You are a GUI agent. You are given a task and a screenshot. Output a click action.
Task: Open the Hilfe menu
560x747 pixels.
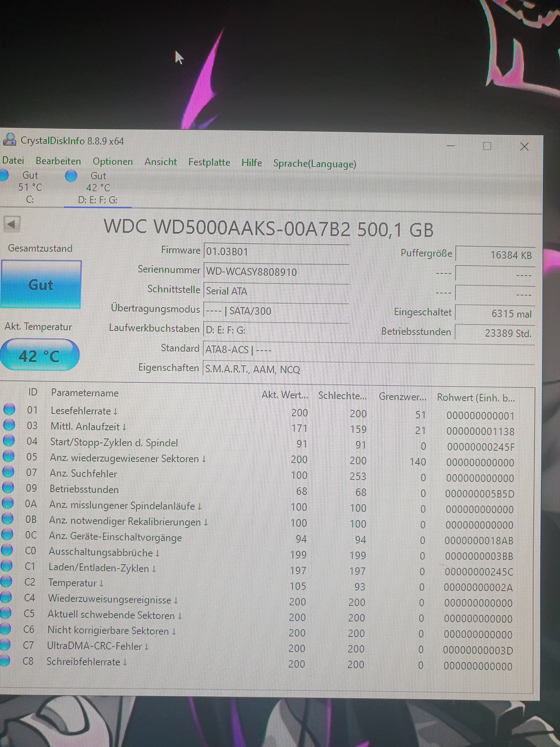pyautogui.click(x=251, y=163)
